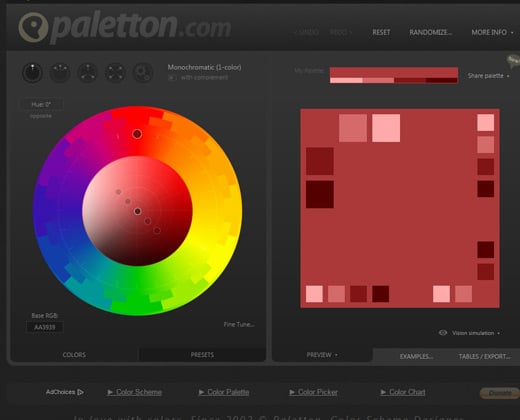Switch to the COLORS tab
This screenshot has height=420, width=520.
tap(74, 355)
